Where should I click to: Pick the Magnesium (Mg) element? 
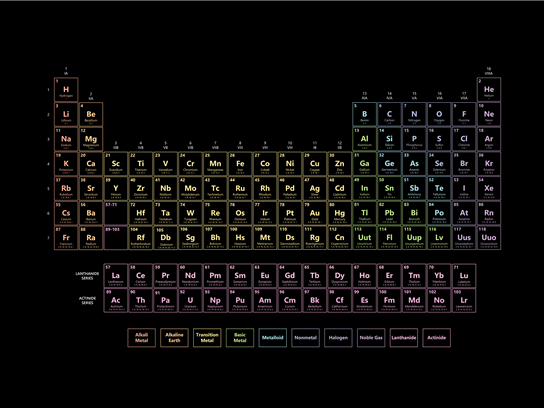[91, 139]
